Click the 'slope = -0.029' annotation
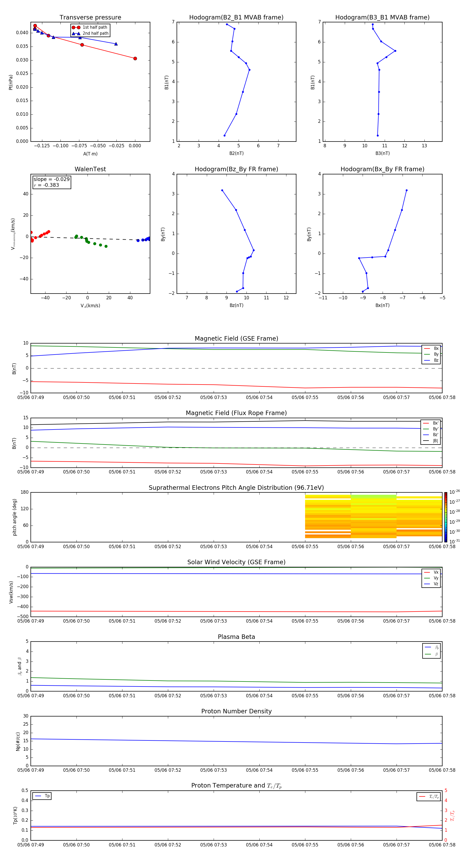473x868 pixels. click(52, 179)
